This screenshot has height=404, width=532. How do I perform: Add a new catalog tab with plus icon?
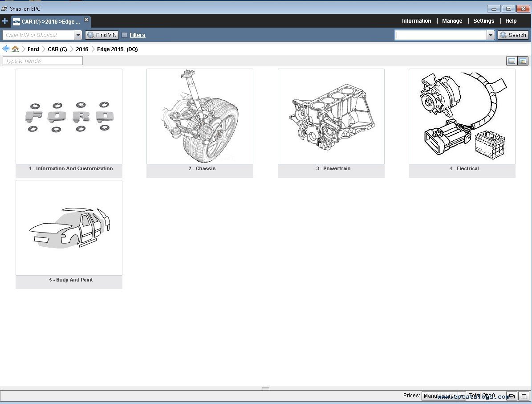click(x=5, y=21)
